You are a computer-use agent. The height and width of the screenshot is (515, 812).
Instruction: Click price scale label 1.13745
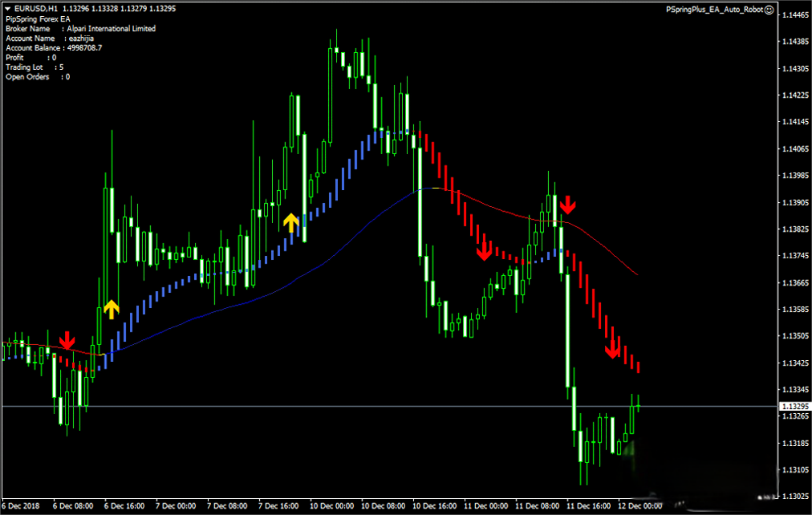point(795,256)
